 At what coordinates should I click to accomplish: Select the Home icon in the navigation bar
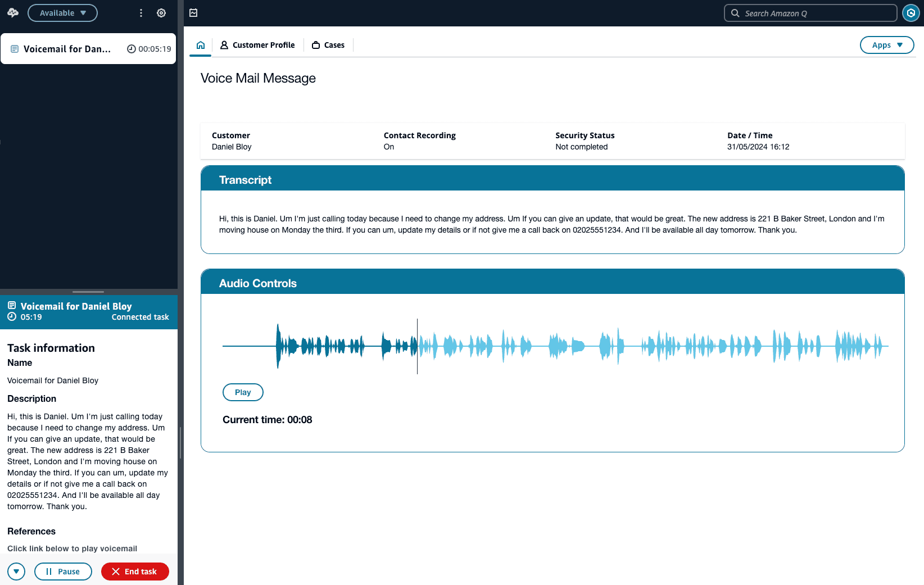click(200, 44)
